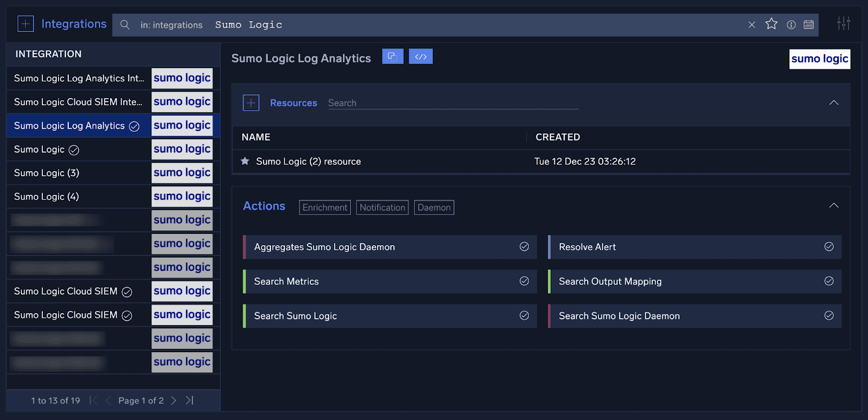Click the in: integrations search scope
Image resolution: width=868 pixels, height=420 pixels.
click(171, 25)
